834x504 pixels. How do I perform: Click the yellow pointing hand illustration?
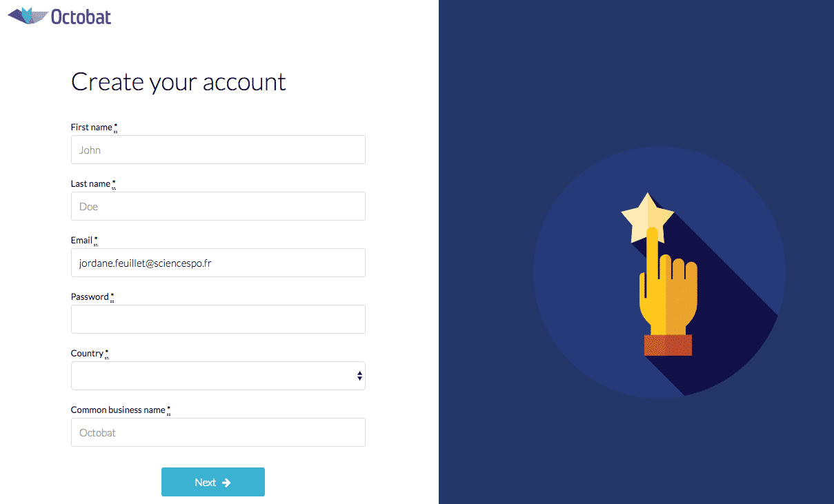(x=666, y=293)
